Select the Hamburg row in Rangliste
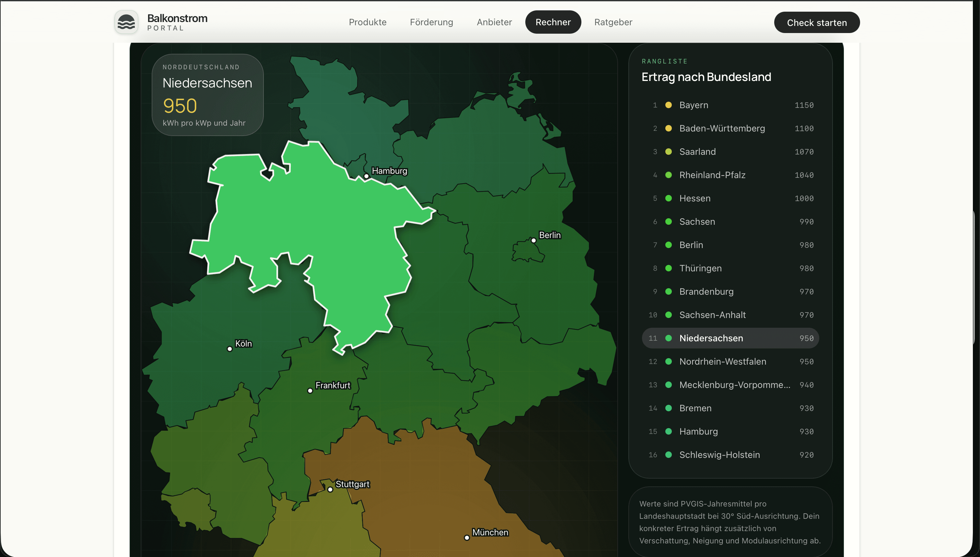The image size is (980, 557). pyautogui.click(x=730, y=432)
